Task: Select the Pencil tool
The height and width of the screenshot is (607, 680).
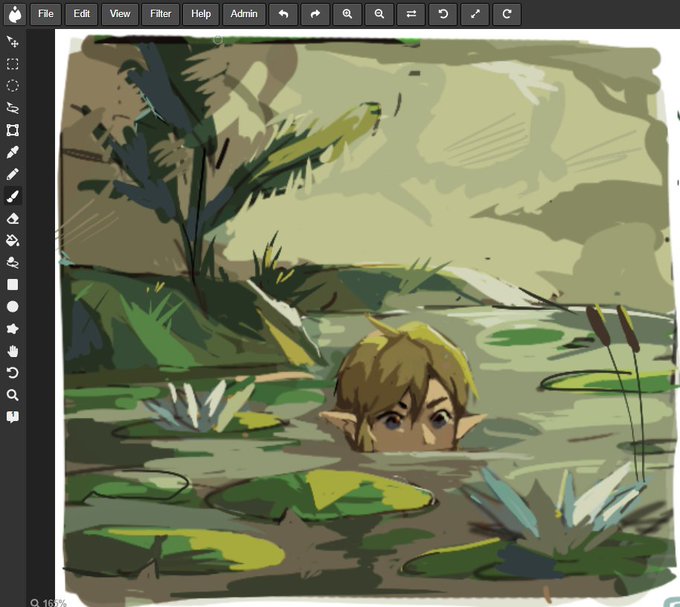Action: click(13, 174)
